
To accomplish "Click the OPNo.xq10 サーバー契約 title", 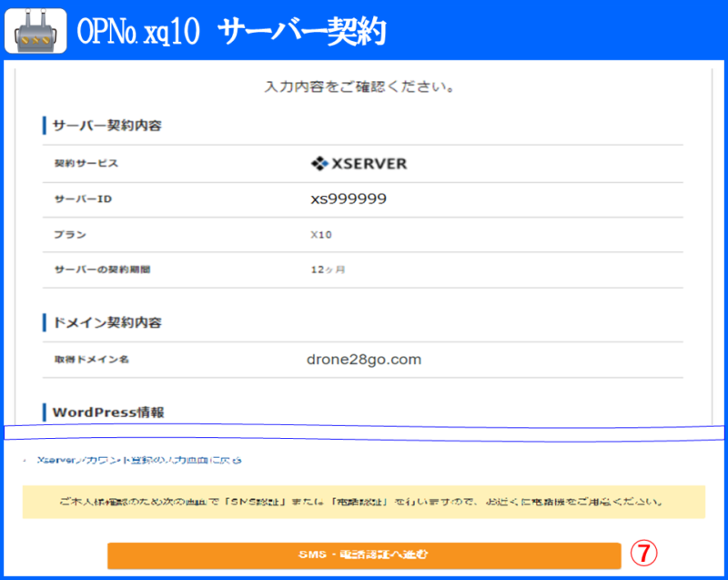I will click(x=231, y=32).
